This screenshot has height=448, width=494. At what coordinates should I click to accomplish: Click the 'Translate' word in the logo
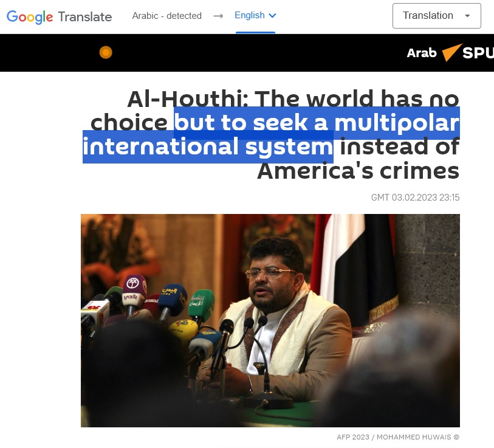point(85,17)
